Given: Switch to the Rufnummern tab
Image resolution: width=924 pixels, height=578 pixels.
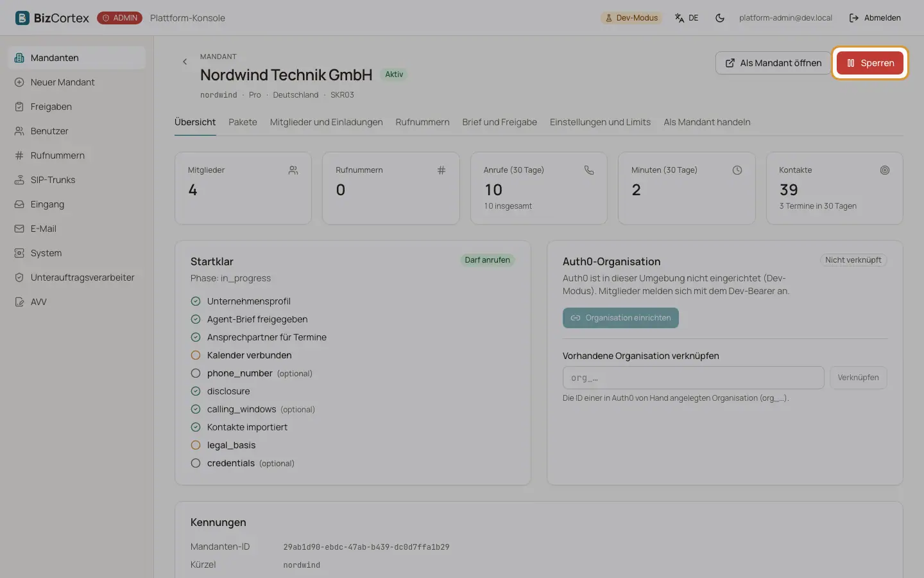Looking at the screenshot, I should (x=422, y=122).
